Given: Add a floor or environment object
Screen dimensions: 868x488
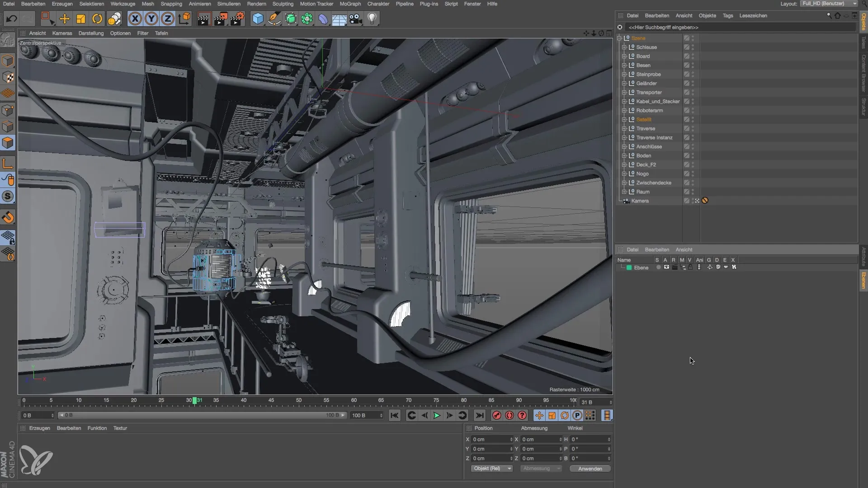Looking at the screenshot, I should pyautogui.click(x=339, y=19).
